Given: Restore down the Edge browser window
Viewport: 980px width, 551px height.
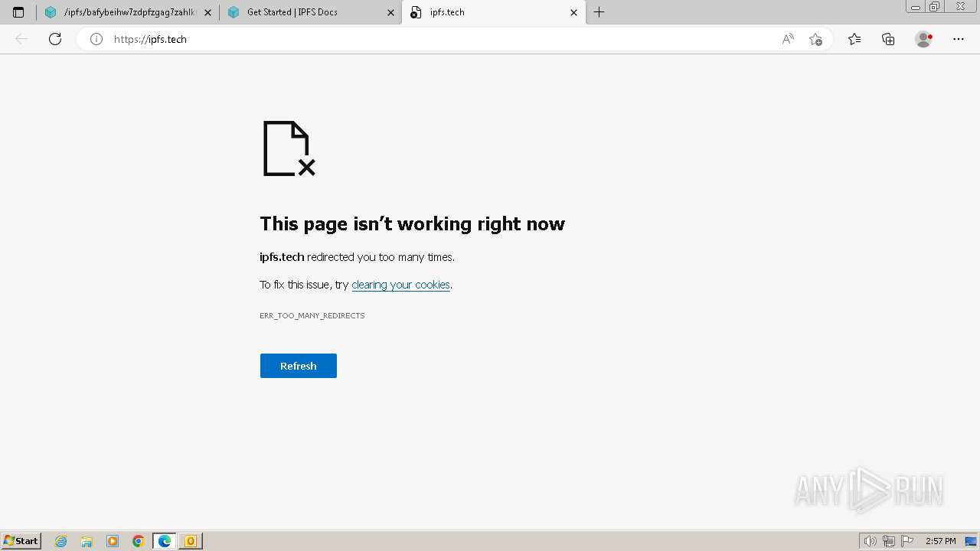Looking at the screenshot, I should coord(935,7).
